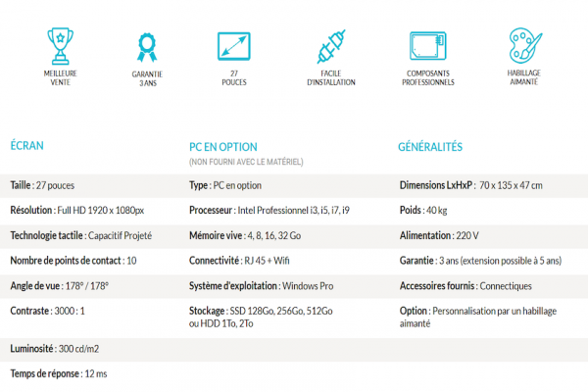Select the 'Taille : 27 pouces' row
Image resolution: width=588 pixels, height=392 pixels.
[x=42, y=185]
